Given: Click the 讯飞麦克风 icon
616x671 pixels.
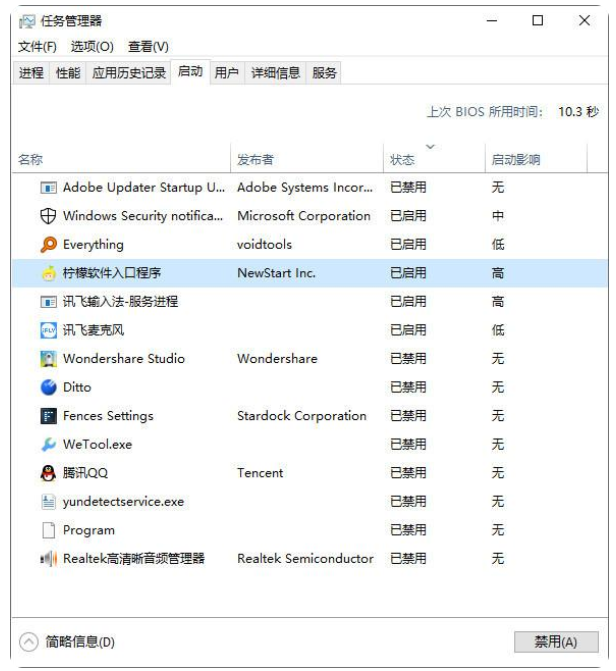Looking at the screenshot, I should pos(48,330).
